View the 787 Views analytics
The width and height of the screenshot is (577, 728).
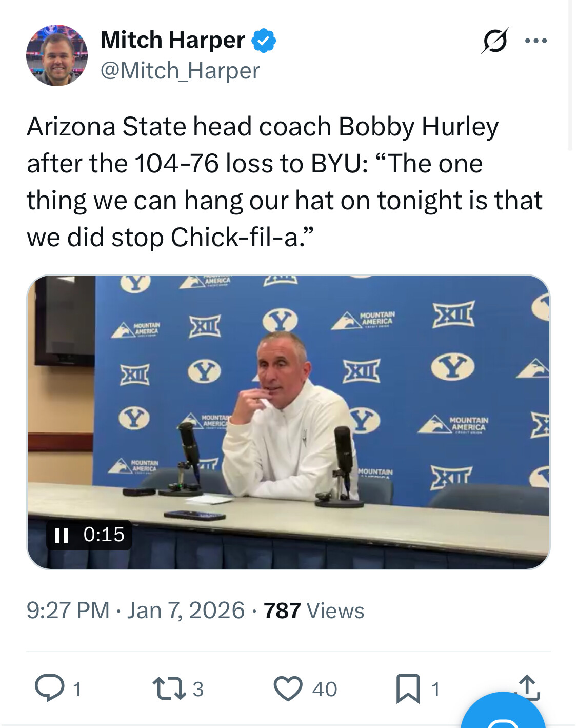313,611
